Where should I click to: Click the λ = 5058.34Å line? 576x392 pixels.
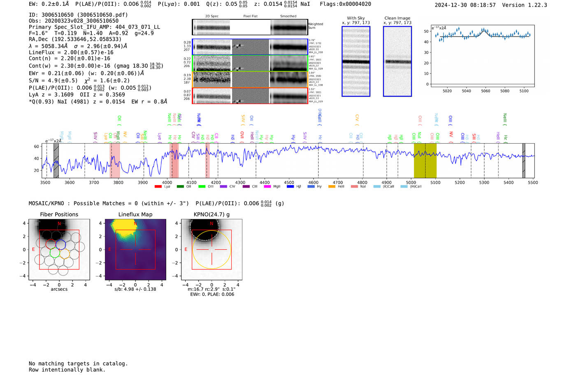click(78, 46)
